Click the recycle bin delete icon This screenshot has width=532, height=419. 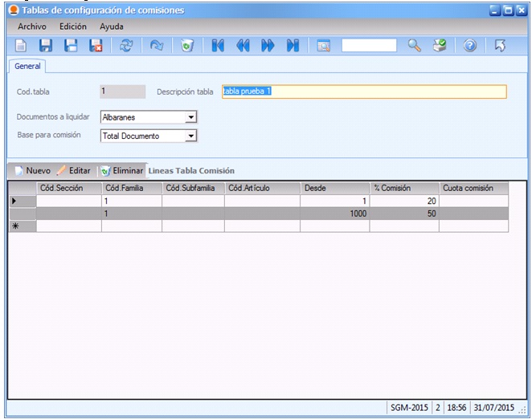click(x=187, y=46)
